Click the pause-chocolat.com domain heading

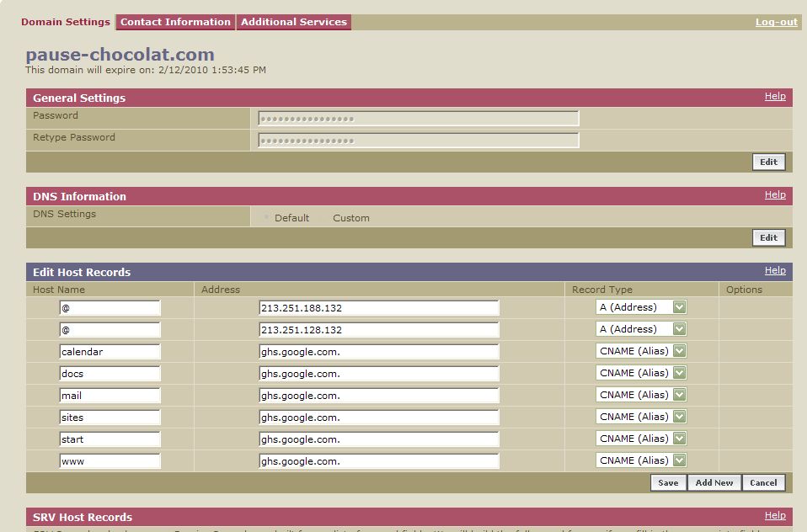(120, 54)
